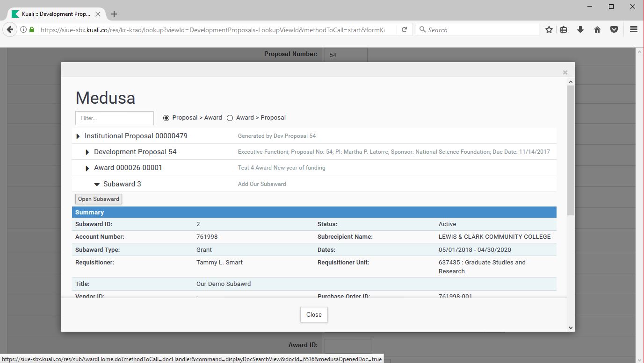Collapse the Subaward 3 node
The height and width of the screenshot is (363, 644).
tap(97, 185)
